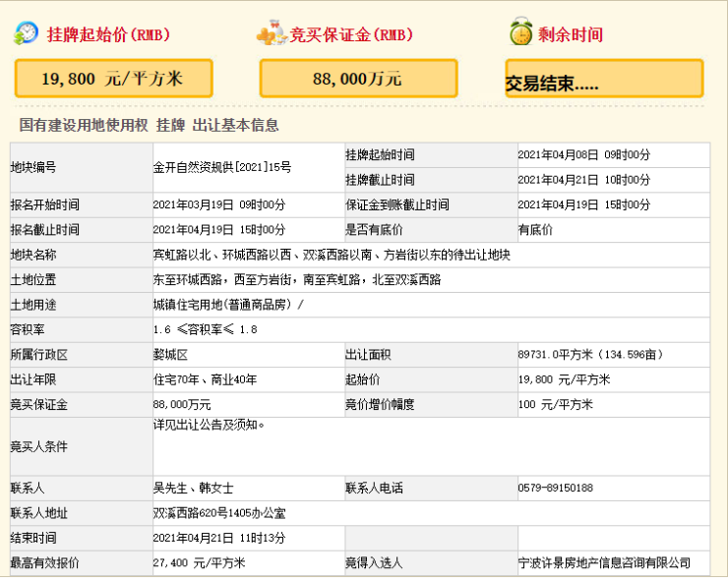Click the 19,800 元/平方米 starting price box
Image resolution: width=728 pixels, height=579 pixels.
click(112, 78)
